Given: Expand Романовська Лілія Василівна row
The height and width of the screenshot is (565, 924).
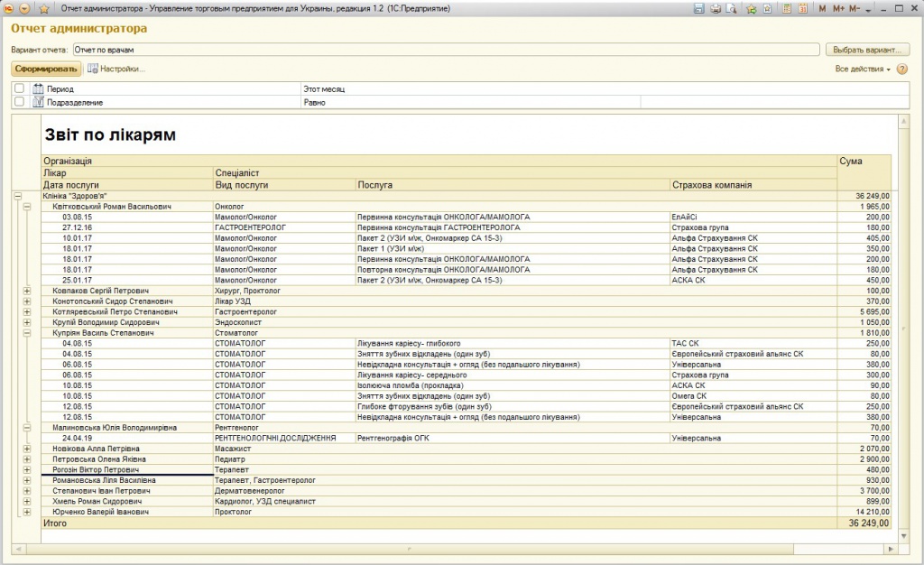Looking at the screenshot, I should [x=26, y=481].
